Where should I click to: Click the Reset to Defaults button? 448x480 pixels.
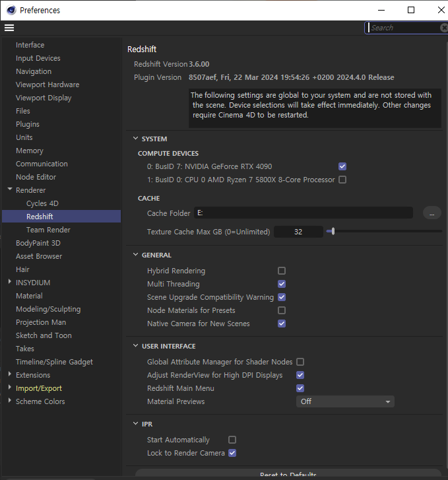[288, 474]
